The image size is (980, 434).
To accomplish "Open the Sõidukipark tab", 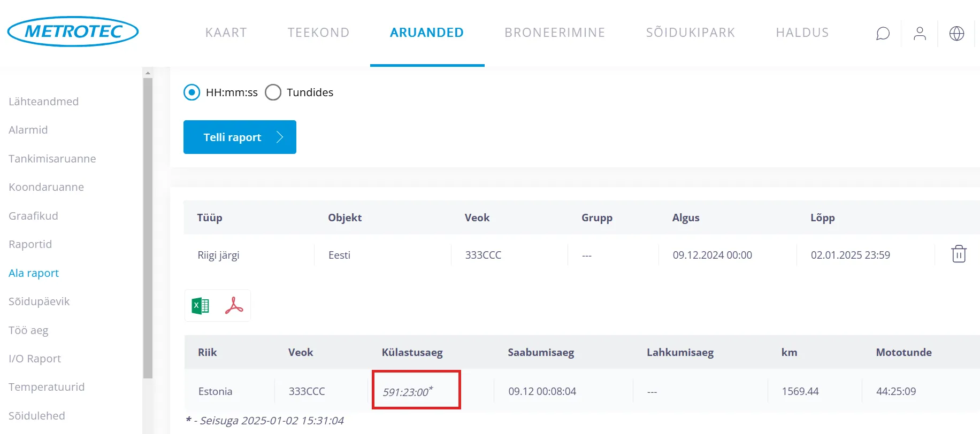I will point(690,33).
